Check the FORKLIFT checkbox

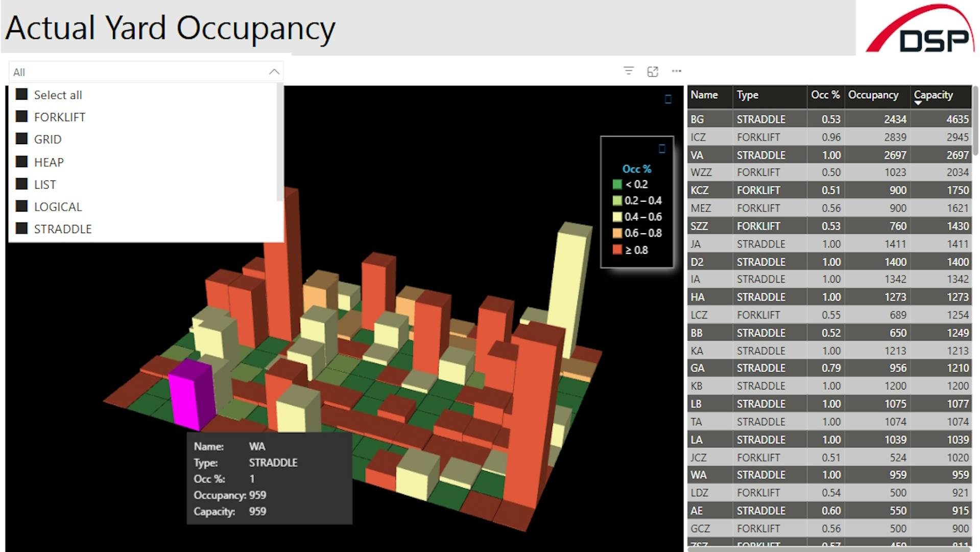pos(21,117)
